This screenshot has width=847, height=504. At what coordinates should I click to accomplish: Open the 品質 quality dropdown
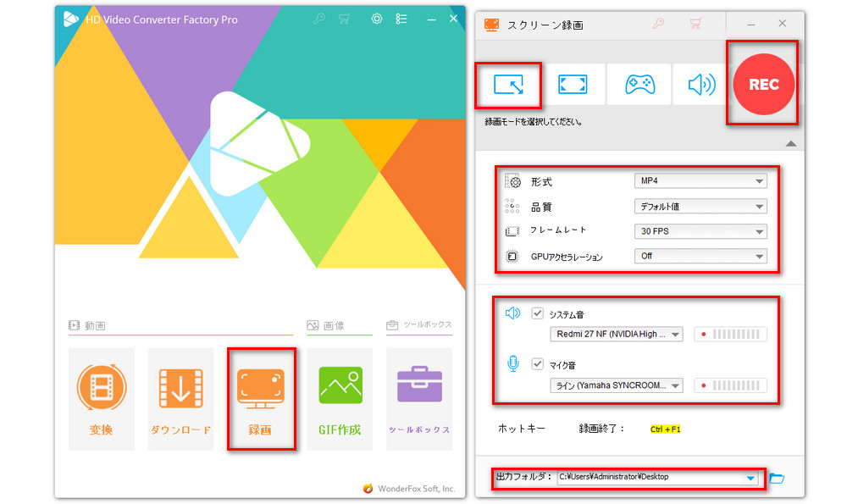click(x=700, y=207)
